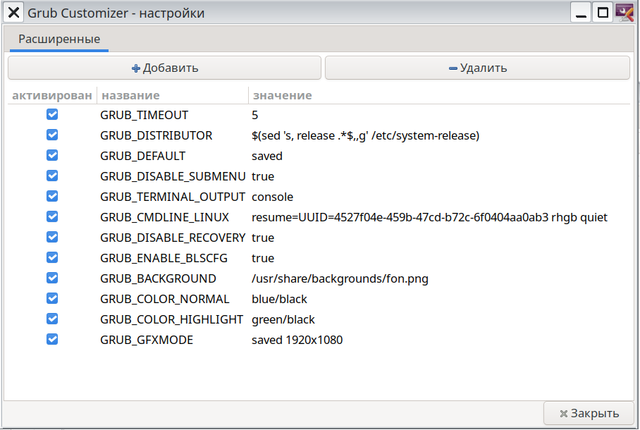
Task: Select the GRUB_DISTRIBUTOR name cell
Action: coord(156,135)
